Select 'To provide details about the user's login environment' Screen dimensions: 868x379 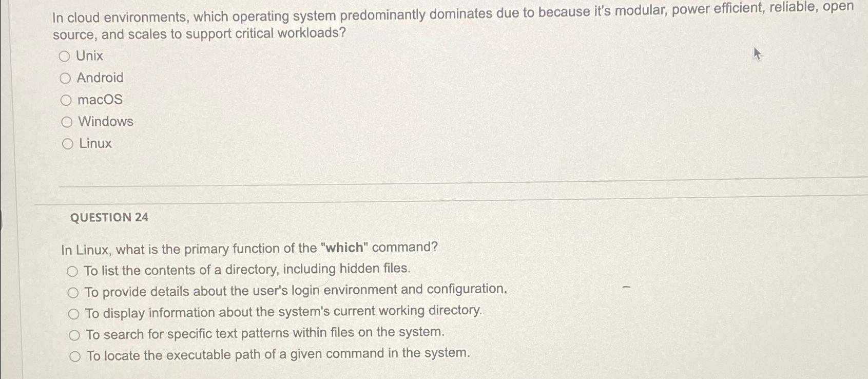tap(73, 291)
